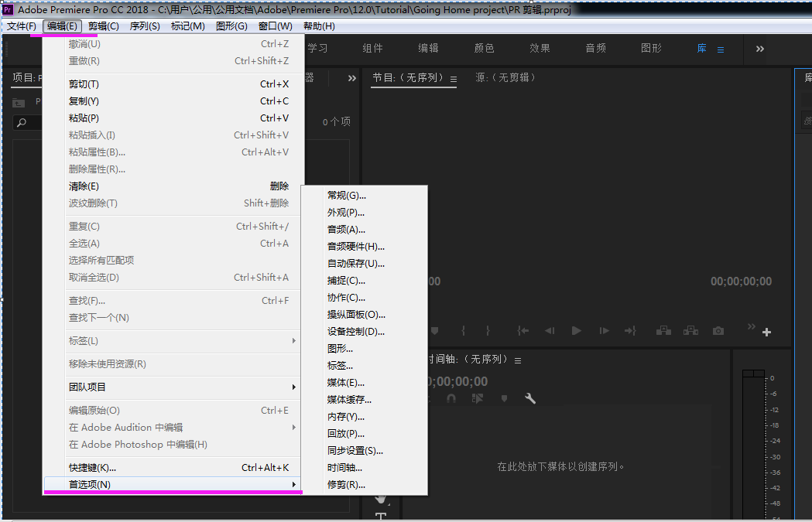Toggle linked selection in the timeline
The height and width of the screenshot is (522, 812).
coord(478,398)
